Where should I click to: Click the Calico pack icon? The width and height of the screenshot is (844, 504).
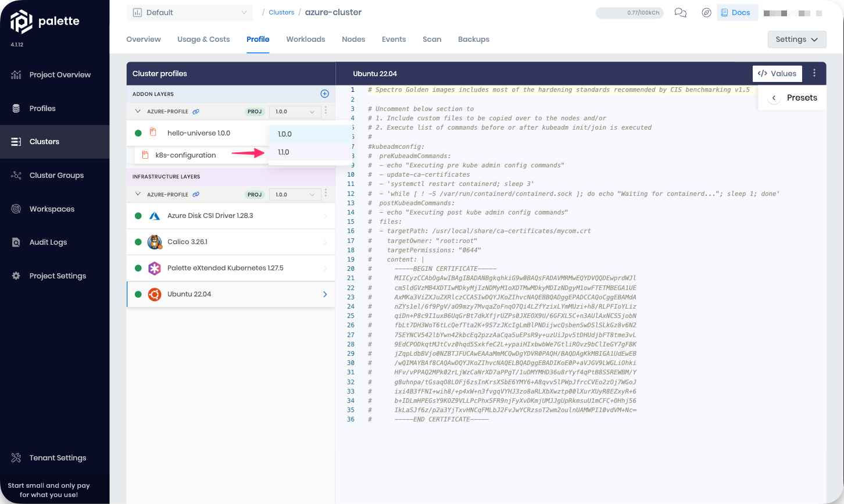point(155,242)
